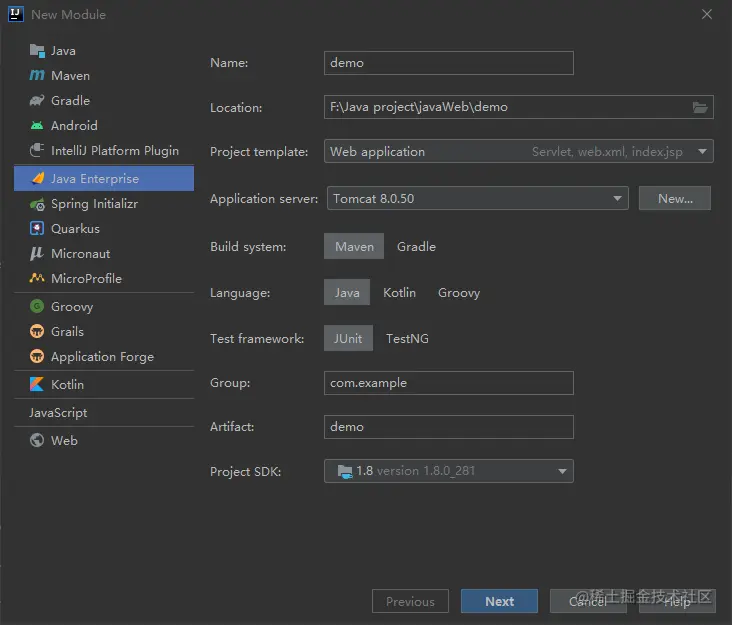Click the 'Tomcat 8.0.50' server value

click(373, 199)
